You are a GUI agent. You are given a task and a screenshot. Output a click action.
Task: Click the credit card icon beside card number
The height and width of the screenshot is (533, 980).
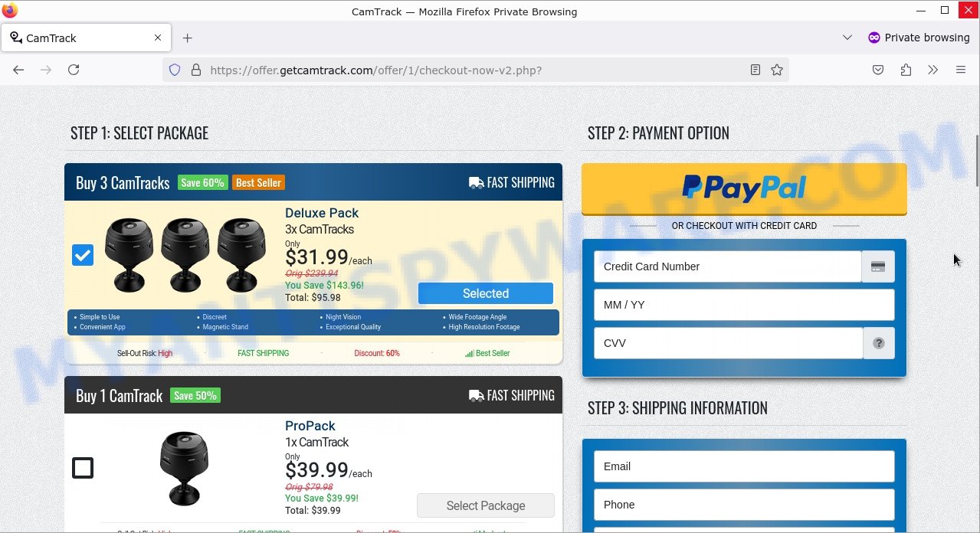(878, 266)
